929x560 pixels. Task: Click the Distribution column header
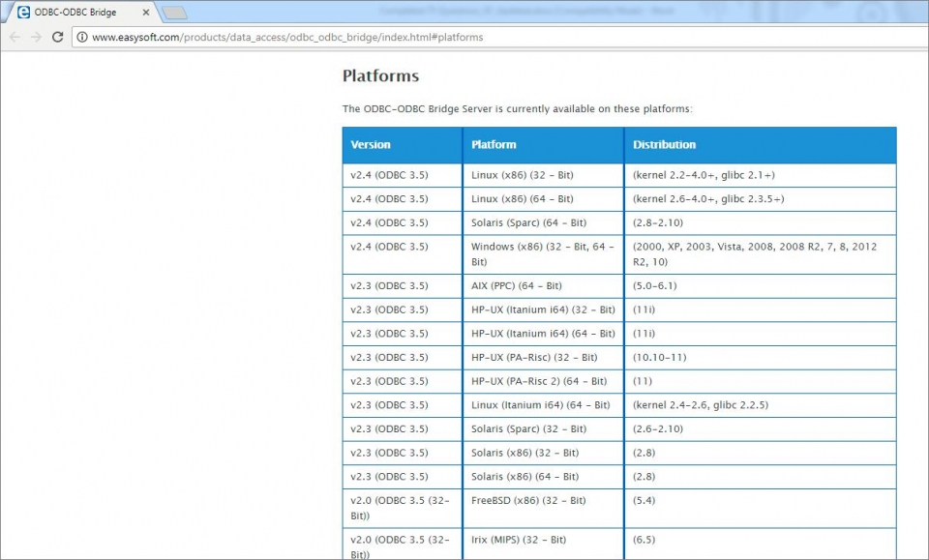click(664, 145)
